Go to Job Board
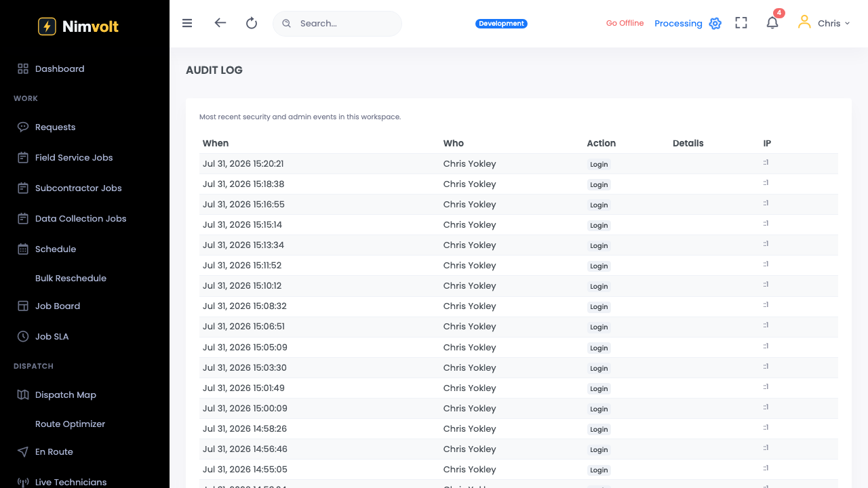This screenshot has width=868, height=488. tap(58, 306)
